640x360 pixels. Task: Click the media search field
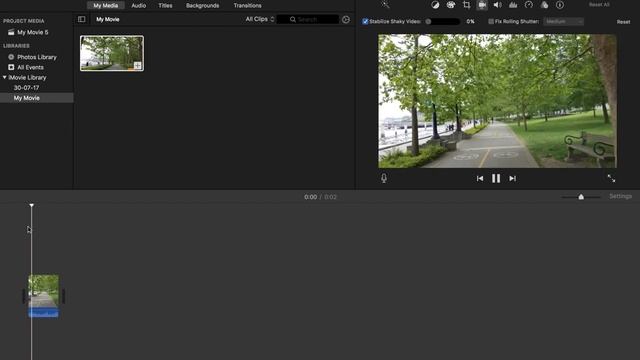coord(307,19)
